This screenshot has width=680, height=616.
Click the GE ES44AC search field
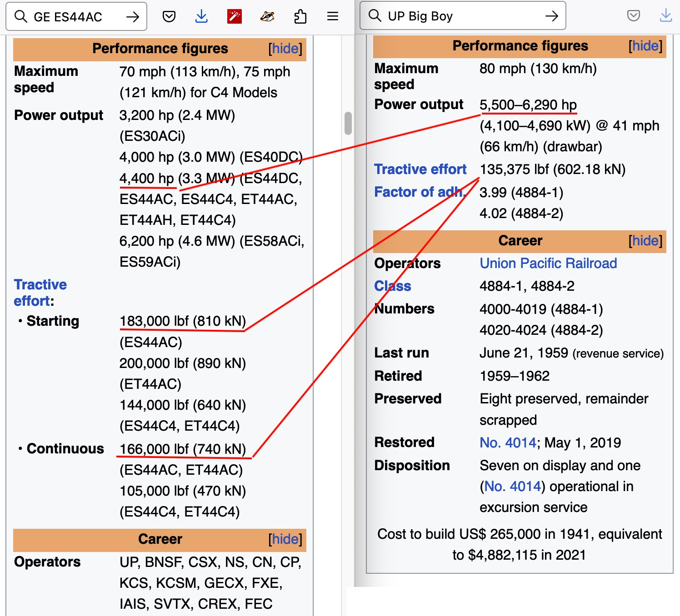coord(73,17)
